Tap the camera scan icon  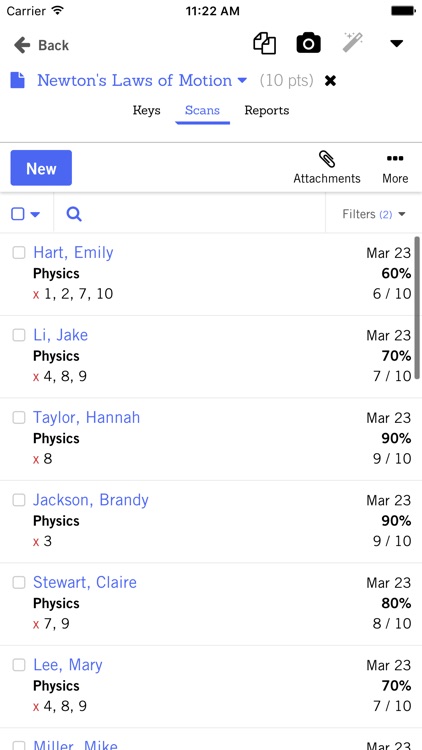coord(309,44)
